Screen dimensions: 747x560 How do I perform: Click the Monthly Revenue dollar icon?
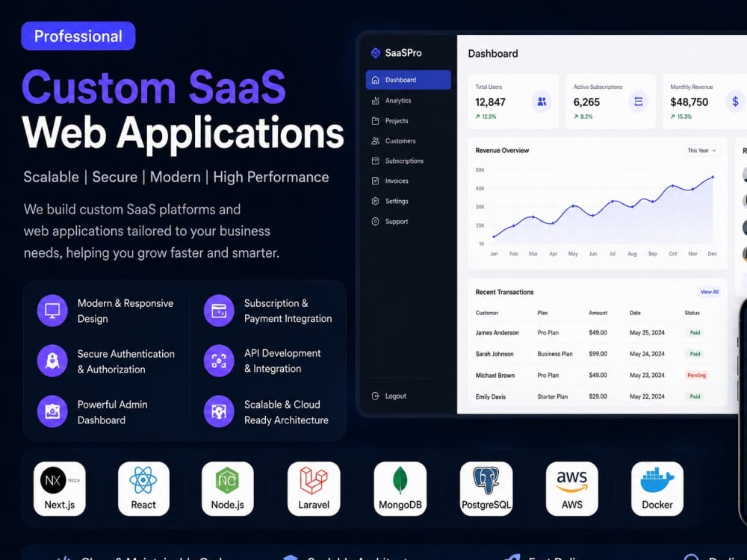click(x=735, y=102)
